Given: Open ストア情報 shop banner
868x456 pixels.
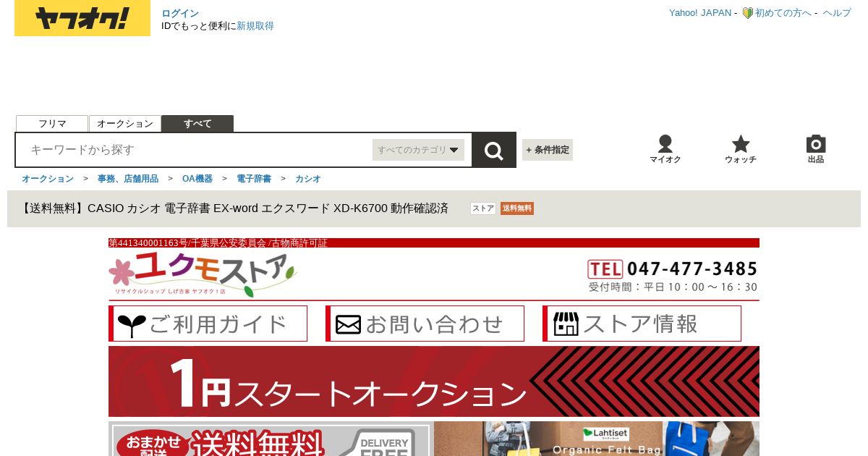Looking at the screenshot, I should click(642, 324).
